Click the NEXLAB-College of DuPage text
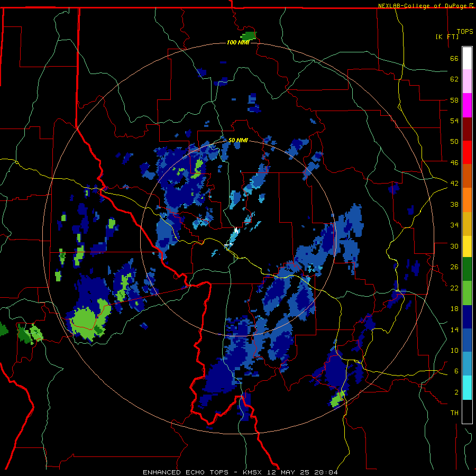 coord(423,6)
